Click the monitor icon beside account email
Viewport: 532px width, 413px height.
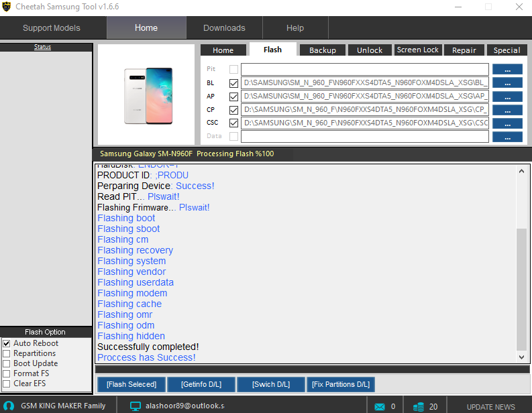click(136, 406)
